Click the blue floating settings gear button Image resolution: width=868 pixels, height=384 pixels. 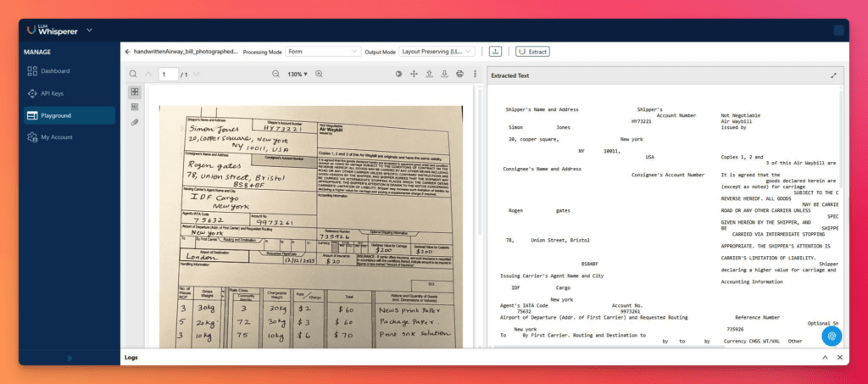point(831,336)
